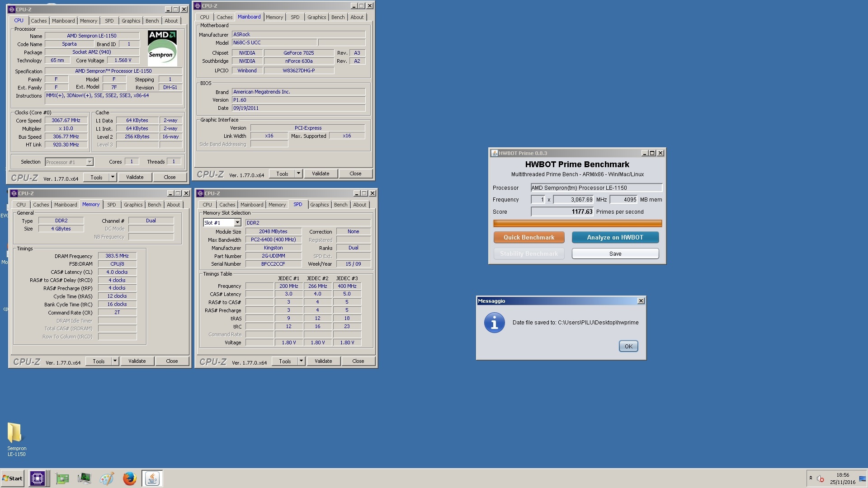Click the frequency field 3,067.69 in HWBOT Prime
The height and width of the screenshot is (488, 868).
pos(574,199)
